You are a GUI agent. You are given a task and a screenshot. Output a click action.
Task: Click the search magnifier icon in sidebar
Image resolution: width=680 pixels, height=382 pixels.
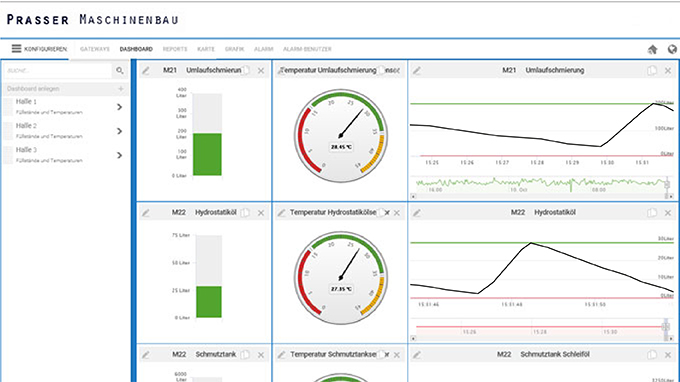click(120, 70)
